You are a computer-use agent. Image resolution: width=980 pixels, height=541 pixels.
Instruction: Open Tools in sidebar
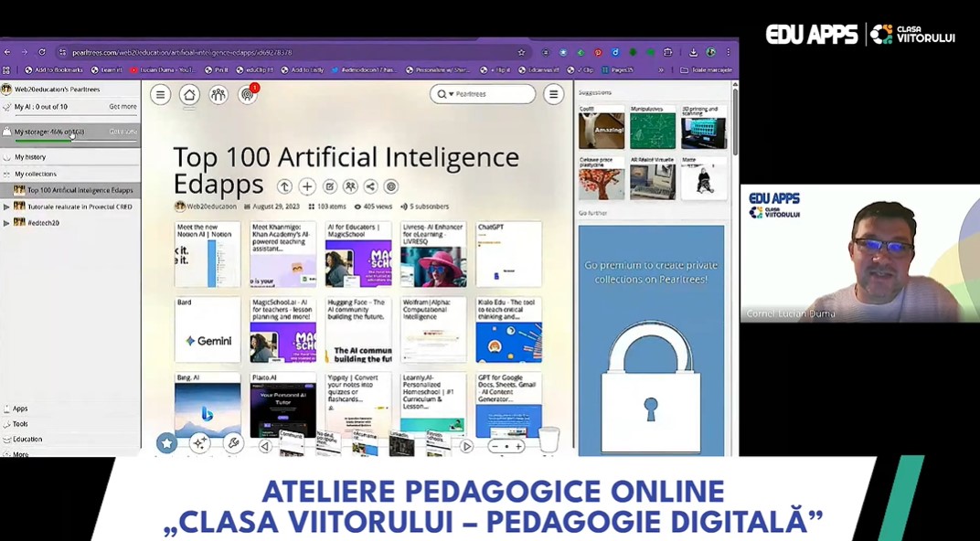(20, 423)
